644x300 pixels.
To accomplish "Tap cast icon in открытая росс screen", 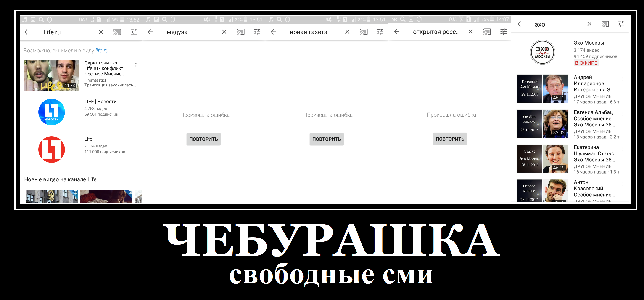I will pos(487,32).
